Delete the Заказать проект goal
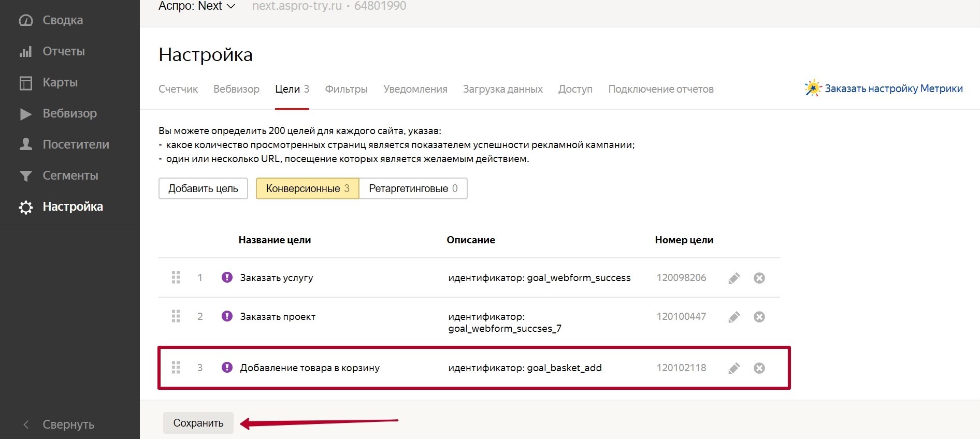 tap(759, 317)
